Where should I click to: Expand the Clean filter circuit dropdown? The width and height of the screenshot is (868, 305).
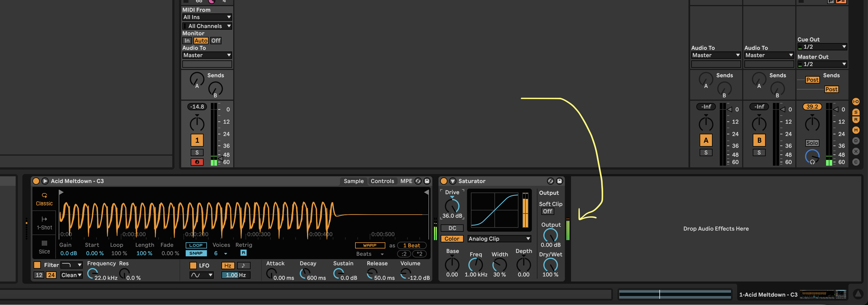[x=71, y=275]
